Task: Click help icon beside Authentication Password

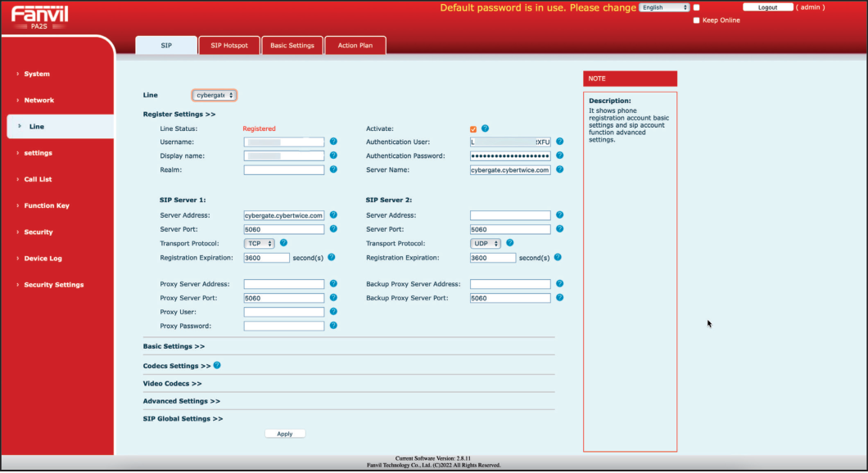Action: (x=559, y=155)
